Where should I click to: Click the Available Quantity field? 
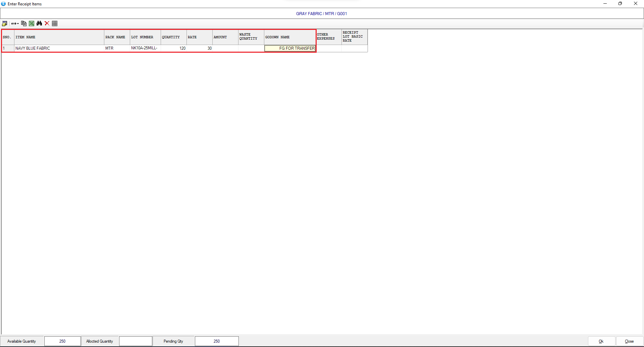[x=62, y=341]
